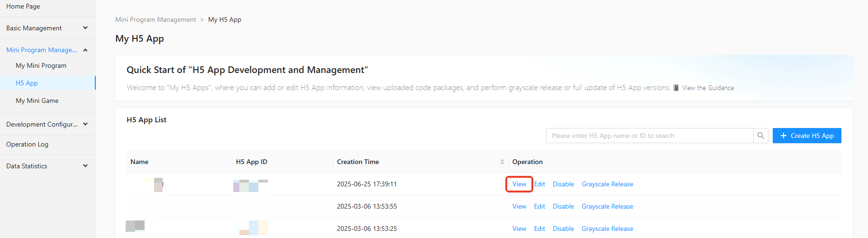Collapse Mini Program Management section
This screenshot has width=868, height=238.
click(85, 50)
